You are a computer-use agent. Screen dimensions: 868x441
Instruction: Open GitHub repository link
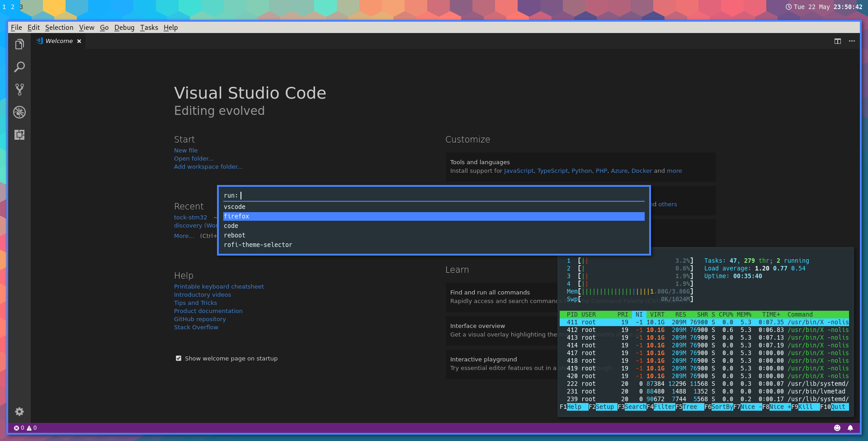[x=200, y=319]
